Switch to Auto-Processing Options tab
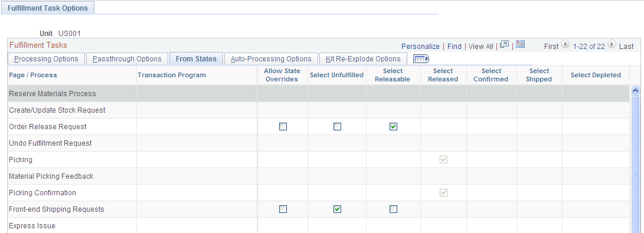 271,58
